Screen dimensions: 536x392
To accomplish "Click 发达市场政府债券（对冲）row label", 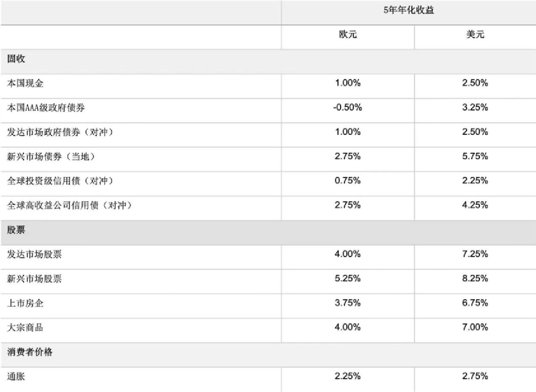I will [60, 132].
